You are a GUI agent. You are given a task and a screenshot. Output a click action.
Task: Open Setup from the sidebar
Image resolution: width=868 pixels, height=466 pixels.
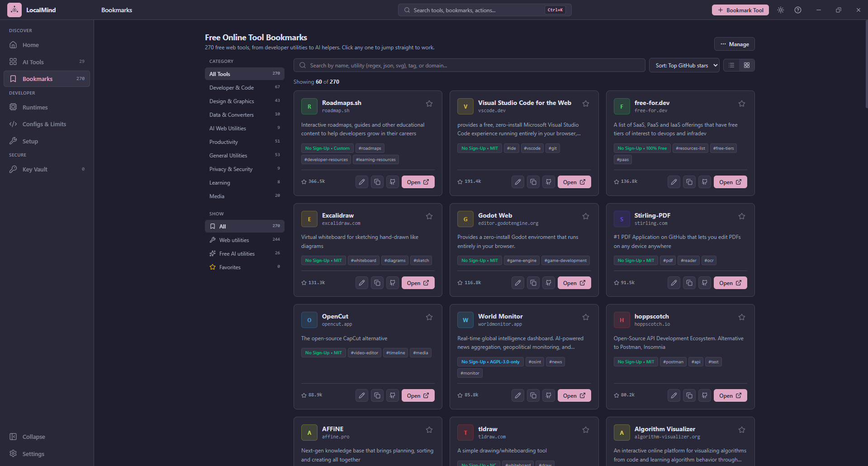tap(47, 141)
